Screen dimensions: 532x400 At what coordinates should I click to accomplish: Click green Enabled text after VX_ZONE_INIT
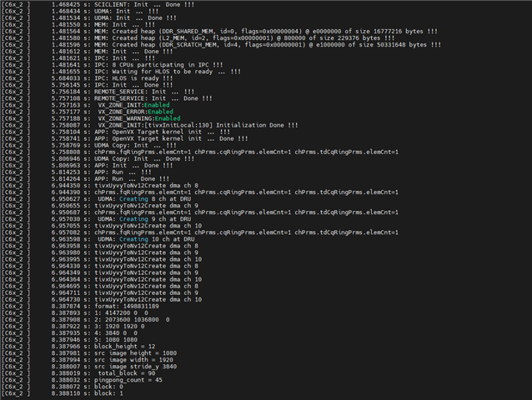pos(157,105)
